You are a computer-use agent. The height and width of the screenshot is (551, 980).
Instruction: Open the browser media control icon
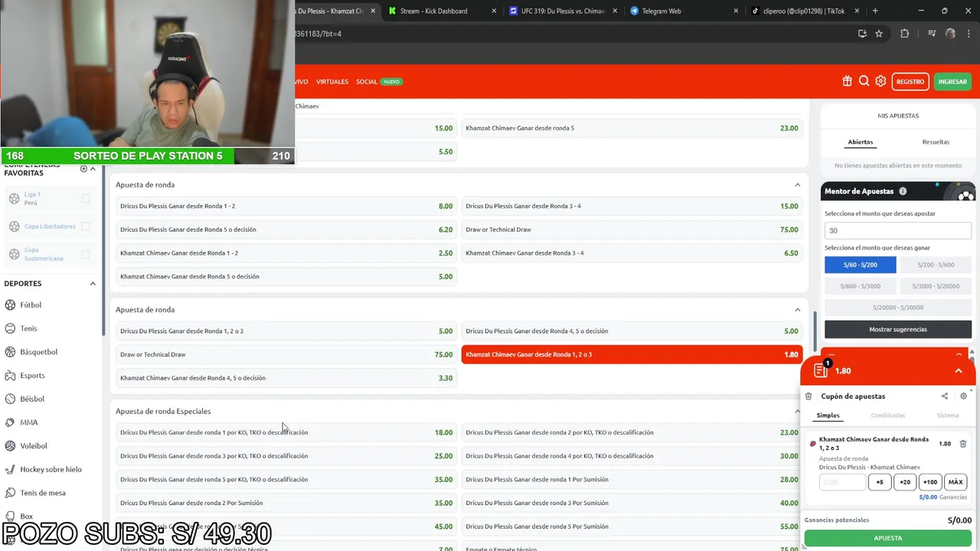932,34
